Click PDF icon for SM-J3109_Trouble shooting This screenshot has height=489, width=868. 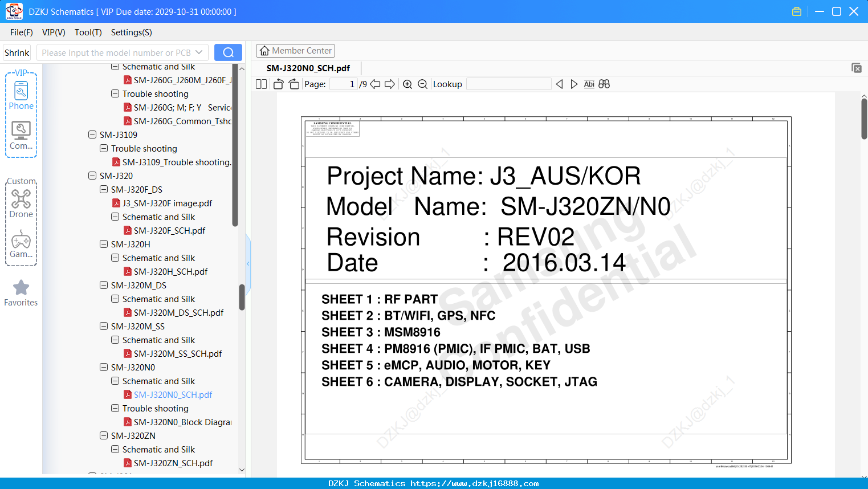[x=116, y=162]
